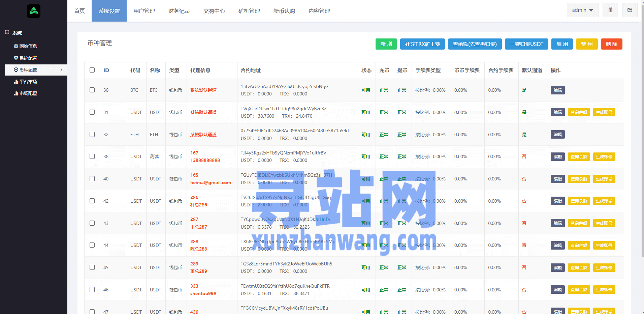
Task: Click the 补充TRX矿工费 button
Action: pos(422,44)
